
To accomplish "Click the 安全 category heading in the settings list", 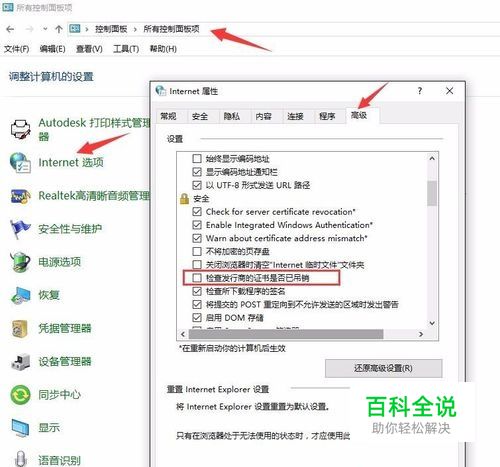I will 201,199.
